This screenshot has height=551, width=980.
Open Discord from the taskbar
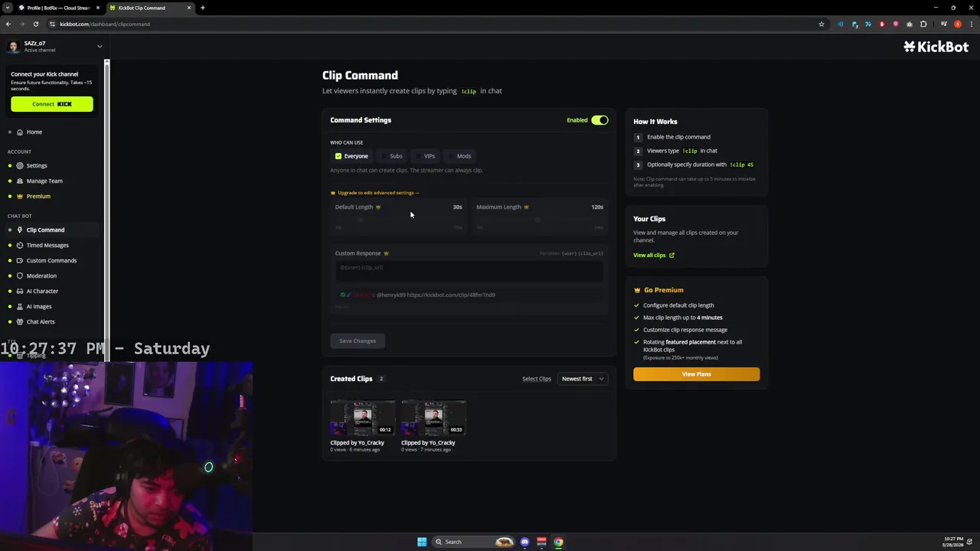[524, 542]
